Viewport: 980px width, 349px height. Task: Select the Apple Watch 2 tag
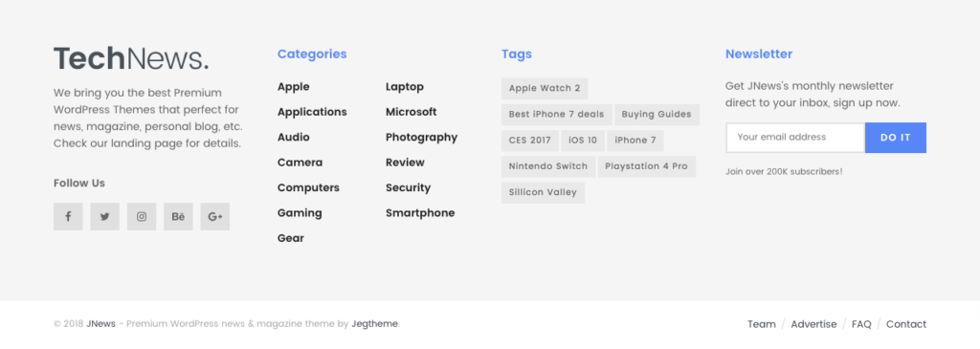pos(545,88)
